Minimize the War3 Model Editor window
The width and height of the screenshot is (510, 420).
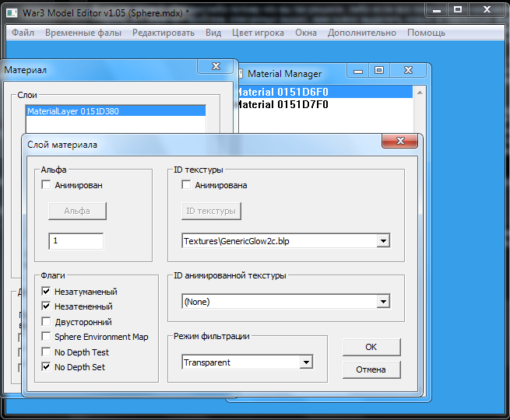(x=437, y=10)
